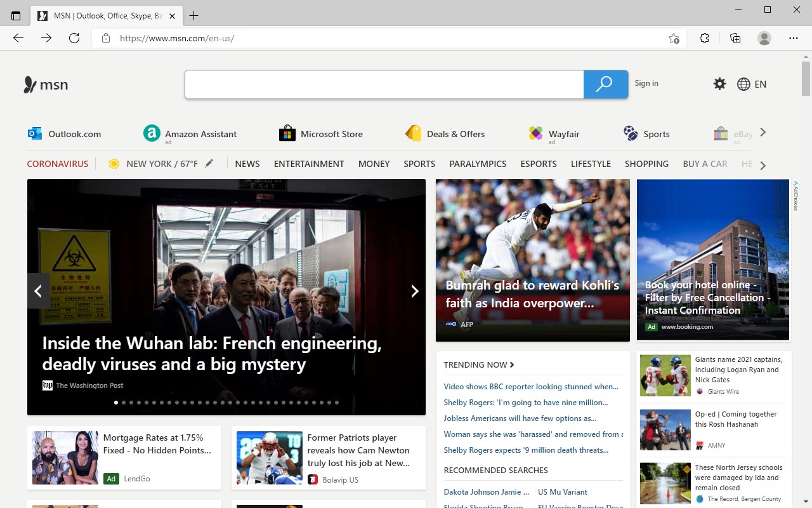
Task: Go to next carousel slide
Action: point(415,291)
